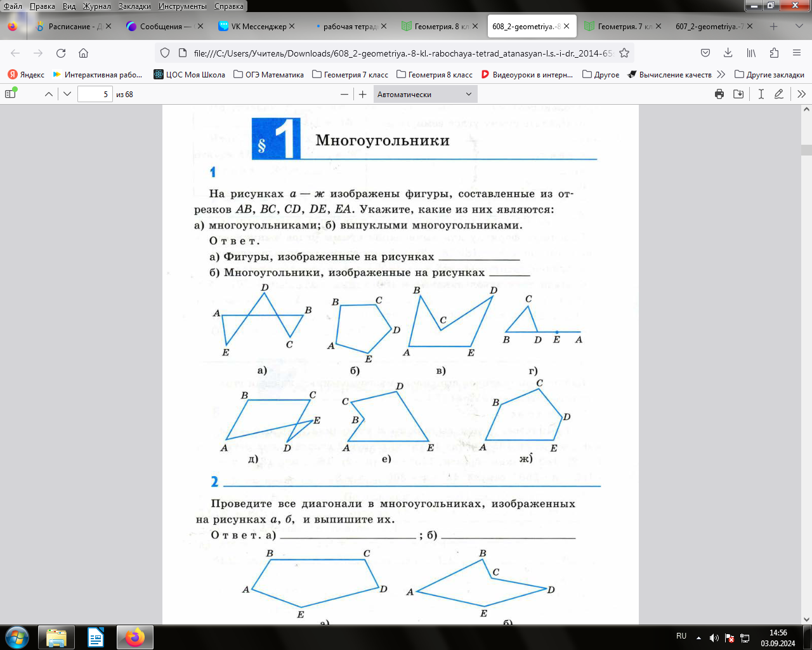Open the Windows Start menu
This screenshot has height=650, width=812.
pos(16,637)
